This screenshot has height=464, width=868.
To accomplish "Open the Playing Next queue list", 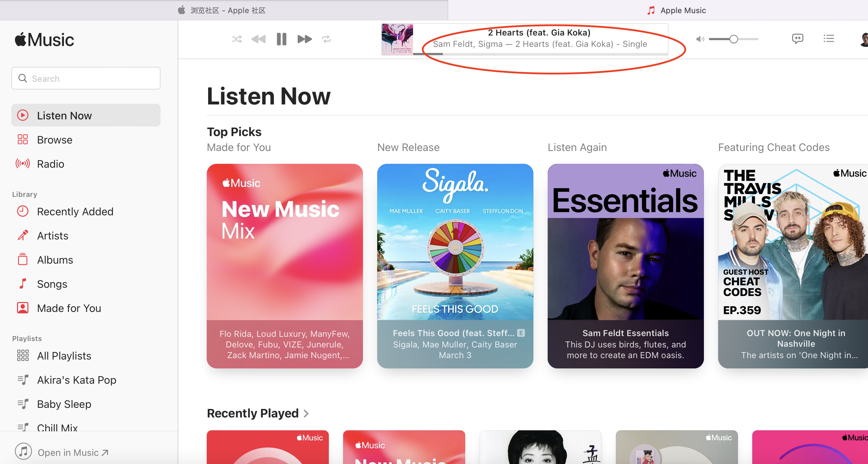I will coord(829,38).
